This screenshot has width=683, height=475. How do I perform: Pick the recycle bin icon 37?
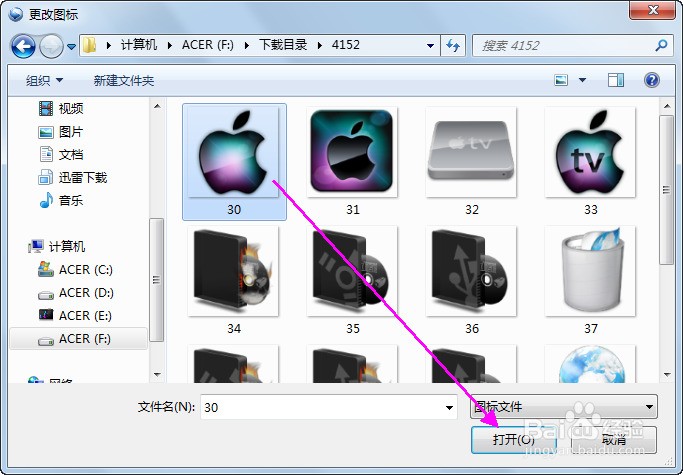click(x=590, y=281)
